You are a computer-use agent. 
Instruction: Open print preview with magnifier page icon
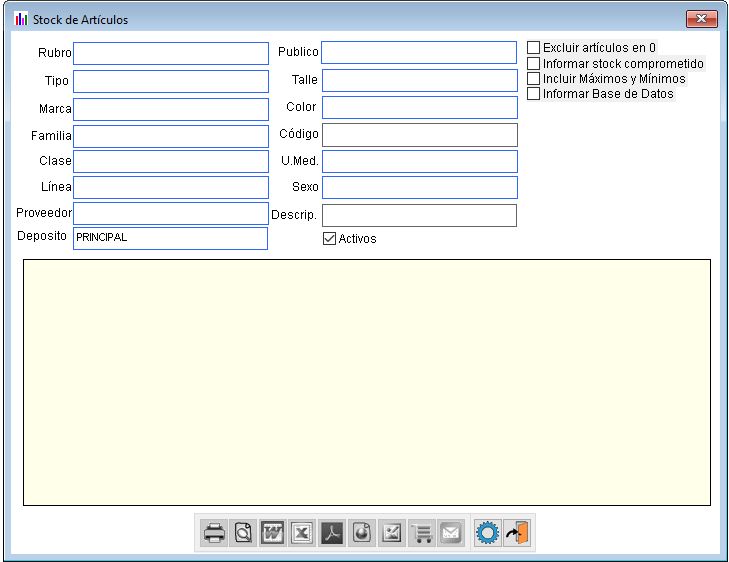243,533
